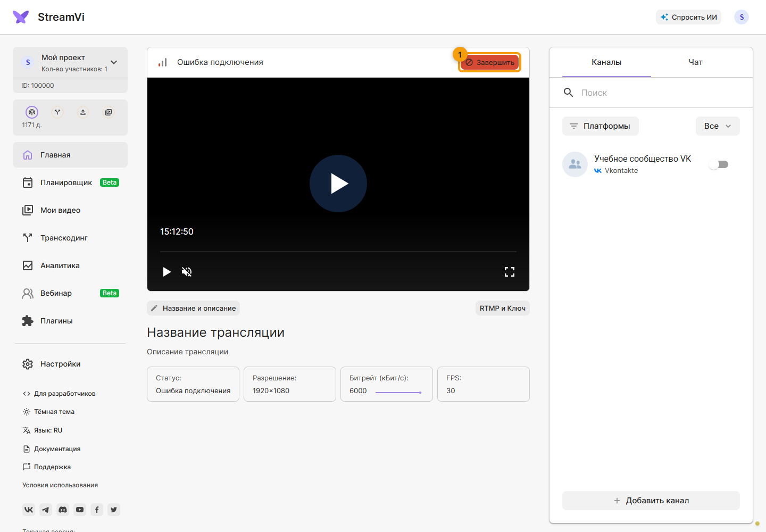Click the video player progress bar
Screen dimensions: 766x532
(338, 252)
